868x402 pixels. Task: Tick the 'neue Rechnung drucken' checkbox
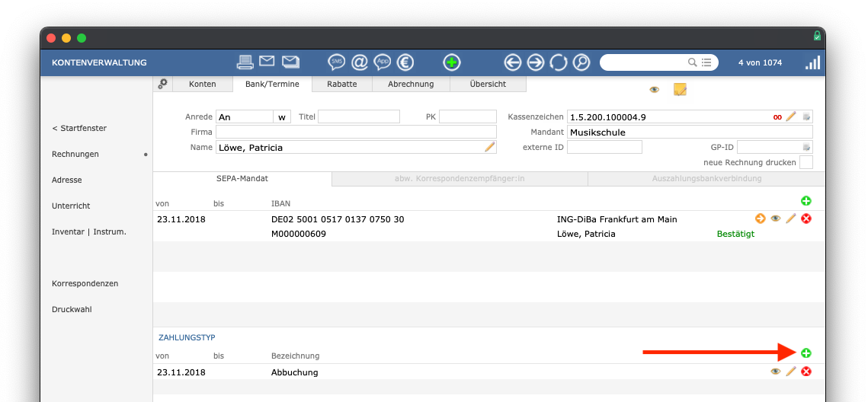(806, 163)
